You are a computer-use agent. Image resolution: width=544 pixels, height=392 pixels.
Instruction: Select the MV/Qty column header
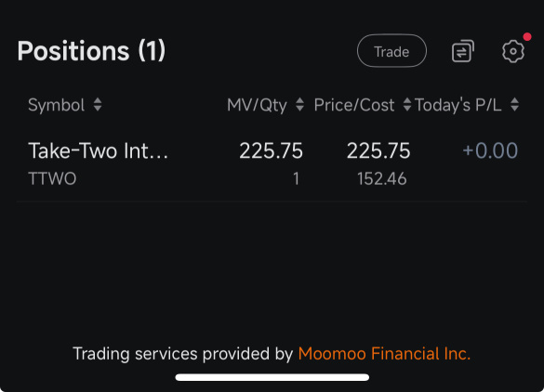point(257,105)
